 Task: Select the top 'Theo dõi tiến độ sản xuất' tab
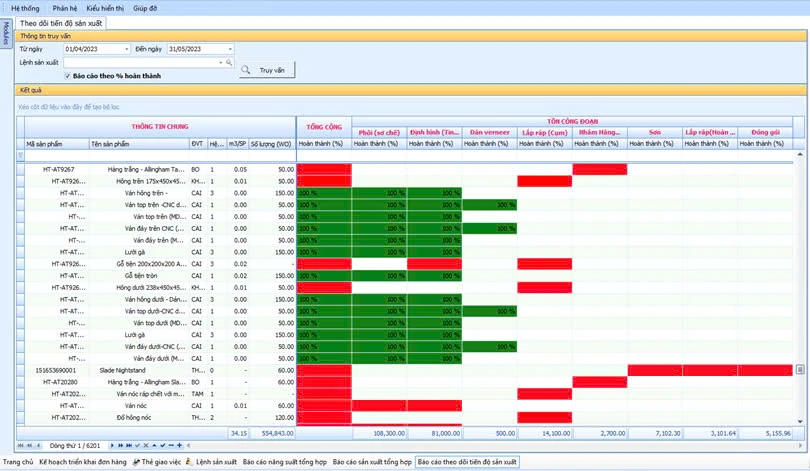(x=61, y=23)
